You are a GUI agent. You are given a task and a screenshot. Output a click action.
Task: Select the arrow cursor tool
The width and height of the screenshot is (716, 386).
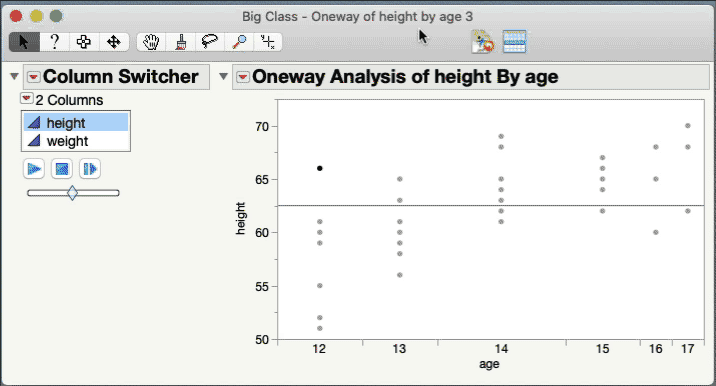pyautogui.click(x=24, y=42)
